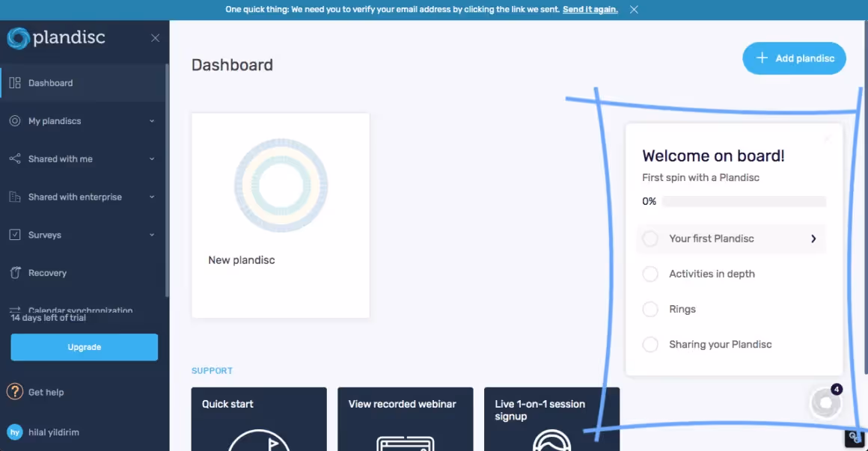868x451 pixels.
Task: Click the Activities in depth label
Action: (x=712, y=274)
